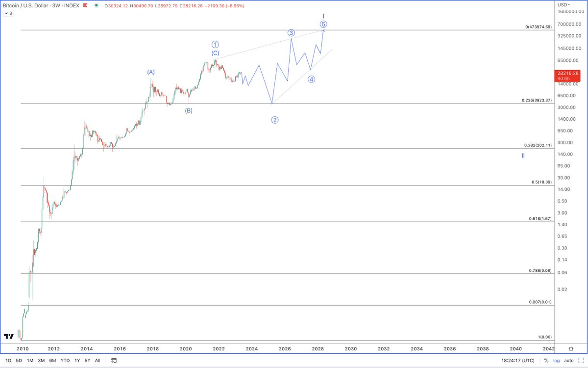Disable auto scaling by clicking auto
Viewport: 588px width, 368px height.
pyautogui.click(x=569, y=361)
